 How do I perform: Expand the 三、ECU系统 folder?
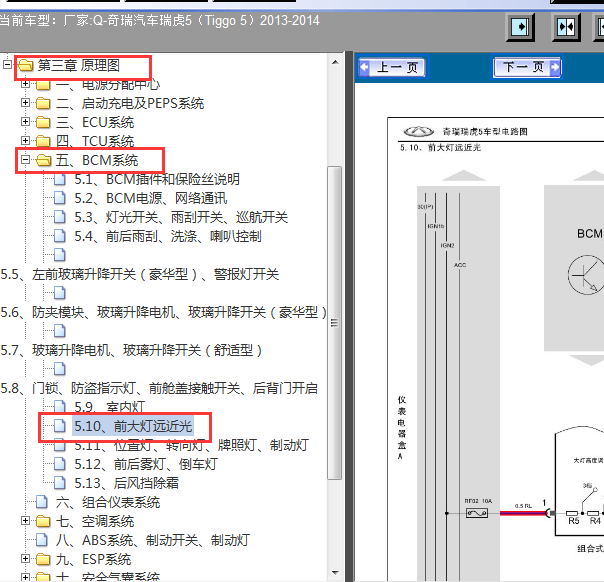coord(25,122)
